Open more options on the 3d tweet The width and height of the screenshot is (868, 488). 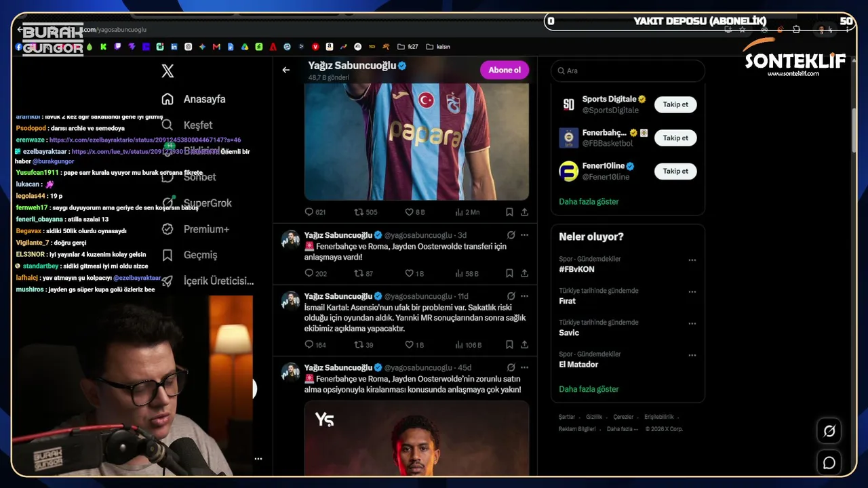coord(524,235)
